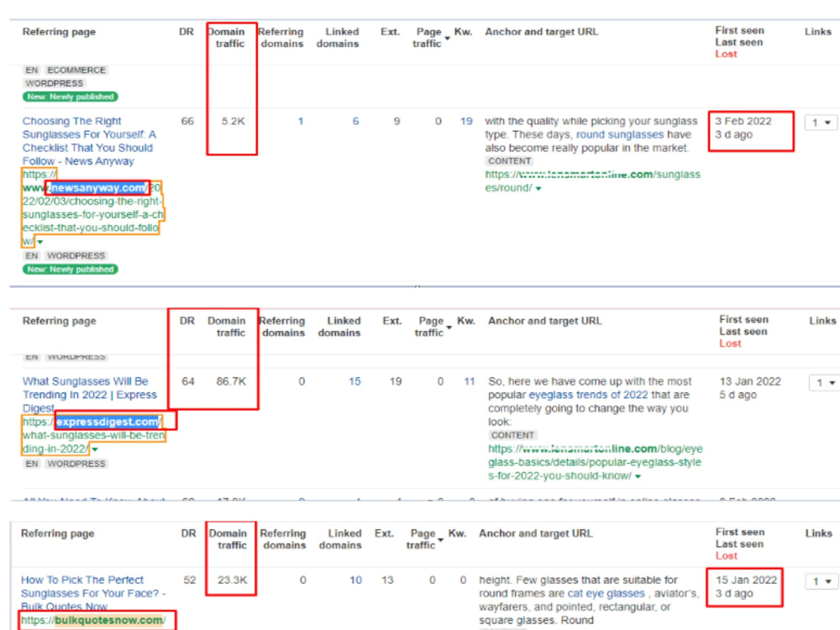
Task: Open the keywords count 11
Action: pyautogui.click(x=470, y=381)
